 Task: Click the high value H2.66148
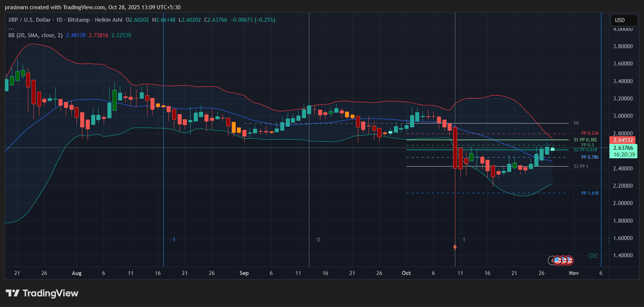tap(164, 20)
